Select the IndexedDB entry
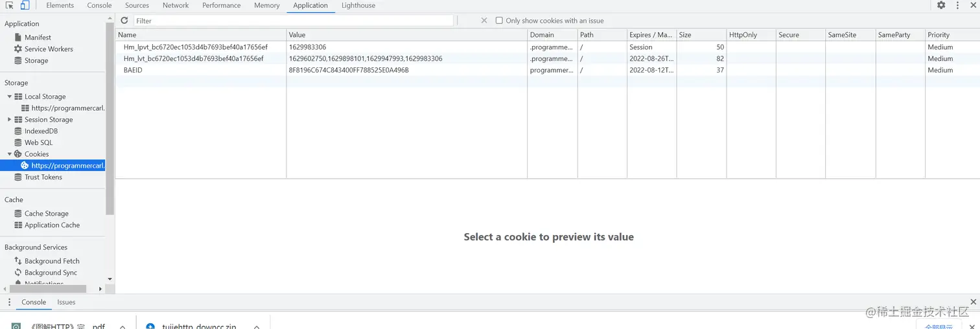980x329 pixels. (x=41, y=131)
